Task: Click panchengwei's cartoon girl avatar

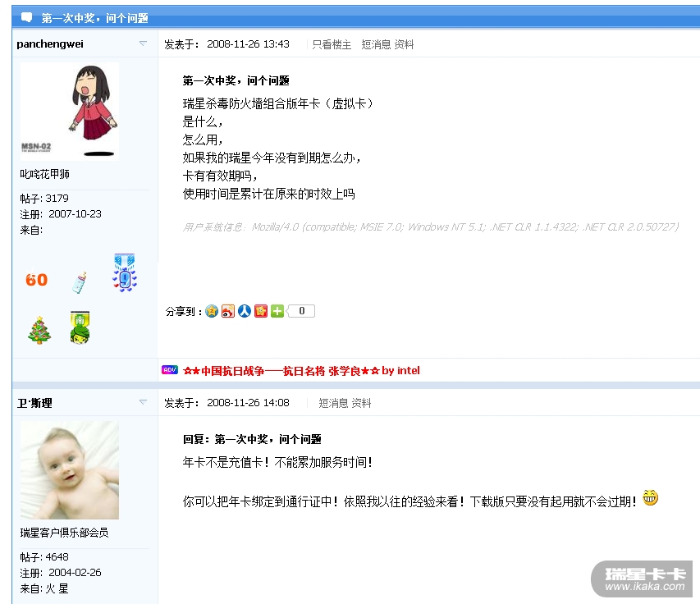Action: tap(70, 112)
